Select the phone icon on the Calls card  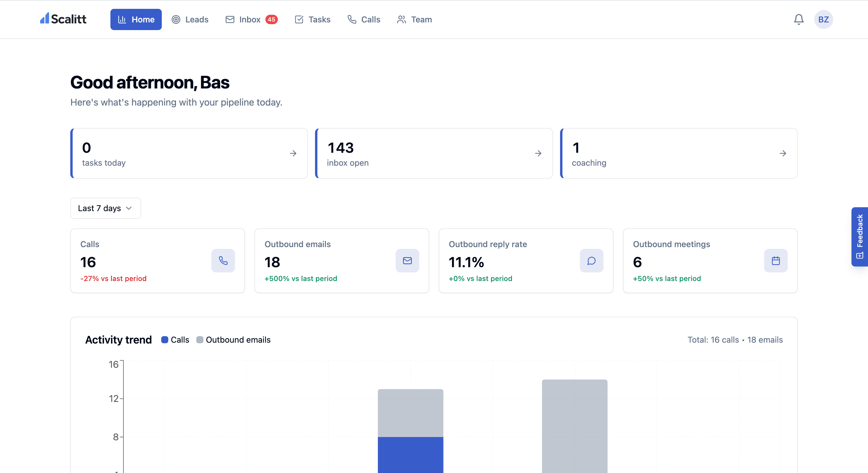click(x=223, y=261)
